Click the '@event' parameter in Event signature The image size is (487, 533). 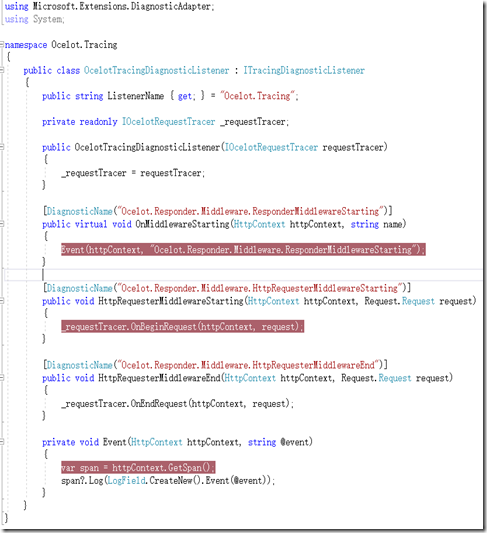294,442
